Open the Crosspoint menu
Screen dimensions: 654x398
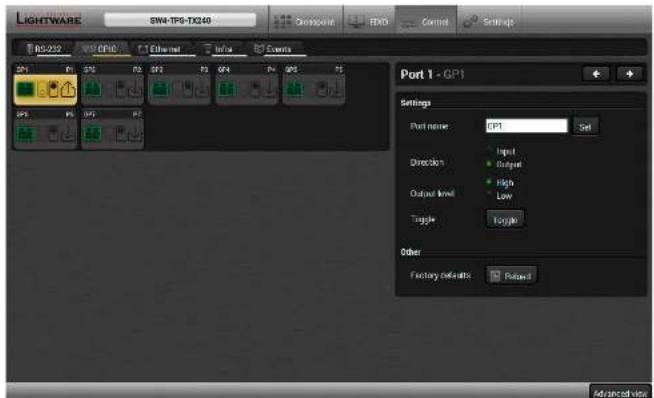(305, 21)
